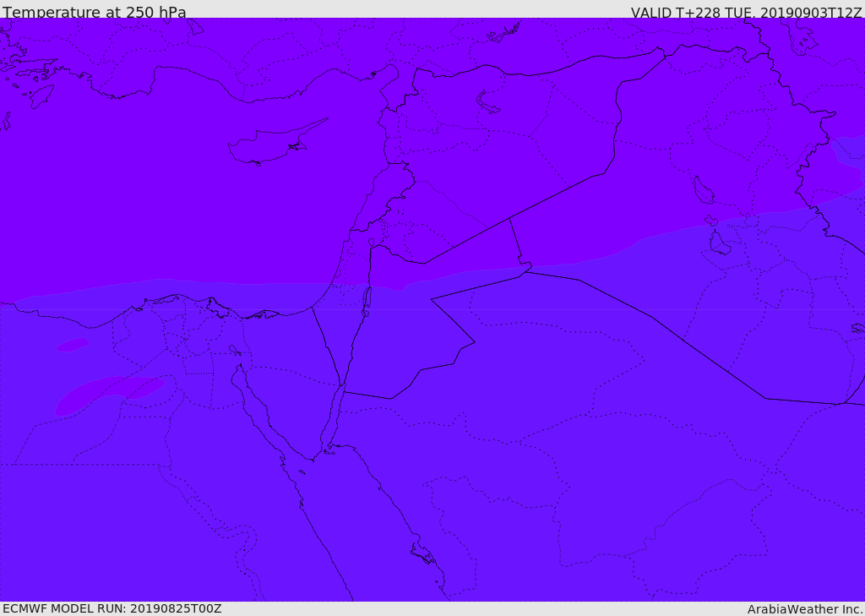Click the 'Temperature at 250 hPa' title text
This screenshot has width=865, height=616.
point(95,12)
